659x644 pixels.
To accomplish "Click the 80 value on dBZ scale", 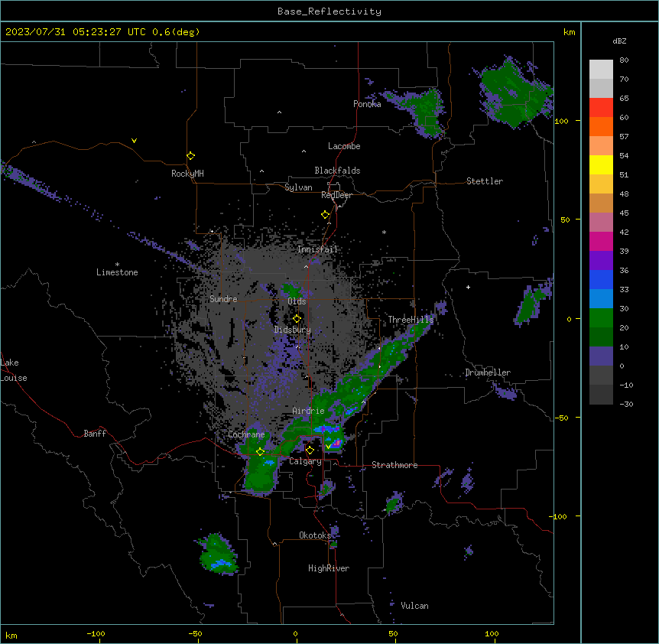I will pos(624,60).
